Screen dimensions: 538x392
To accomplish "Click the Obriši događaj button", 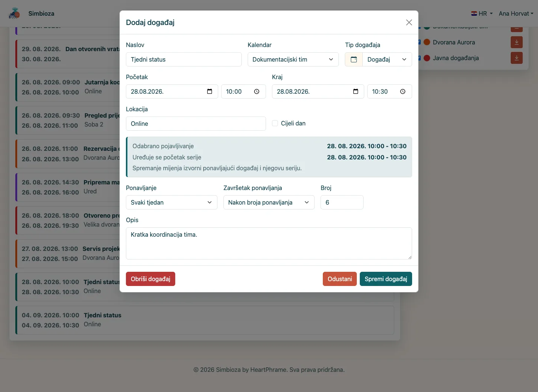I will [151, 279].
